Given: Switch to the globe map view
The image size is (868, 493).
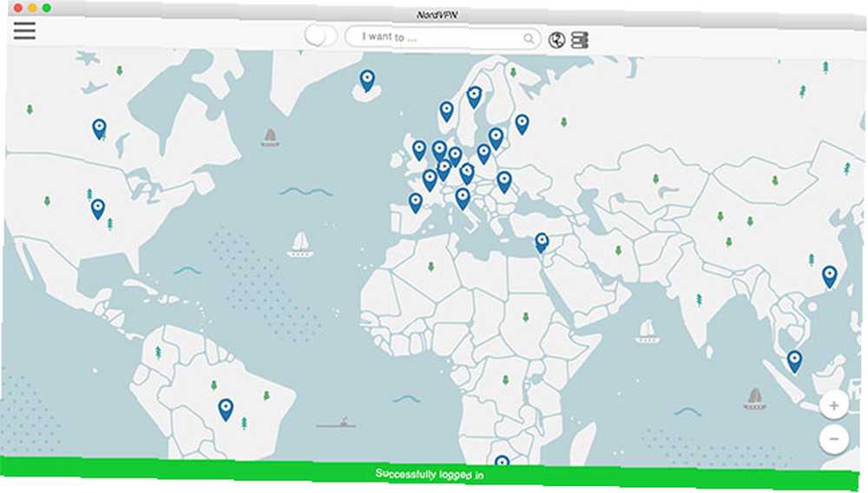Looking at the screenshot, I should pos(557,40).
